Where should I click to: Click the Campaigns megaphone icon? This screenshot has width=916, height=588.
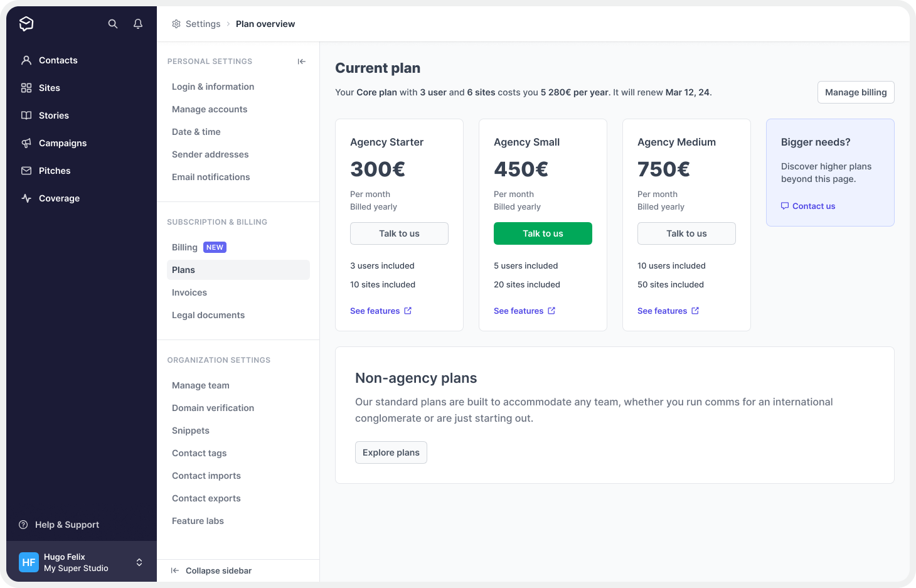click(26, 143)
